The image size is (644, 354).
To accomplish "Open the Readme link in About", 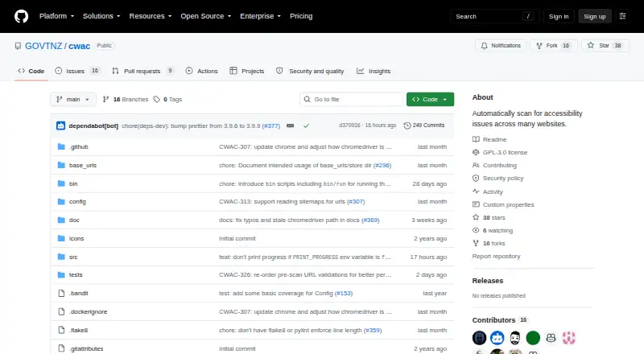I will pos(489,140).
